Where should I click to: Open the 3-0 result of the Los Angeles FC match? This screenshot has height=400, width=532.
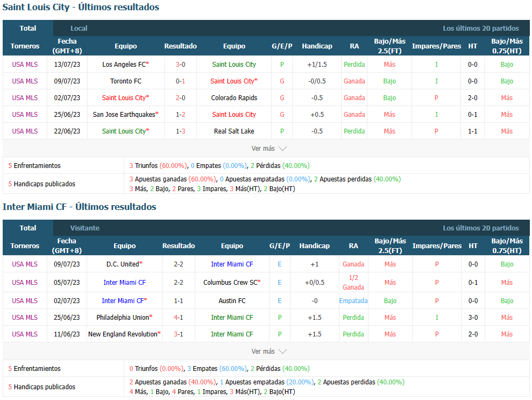coord(181,64)
